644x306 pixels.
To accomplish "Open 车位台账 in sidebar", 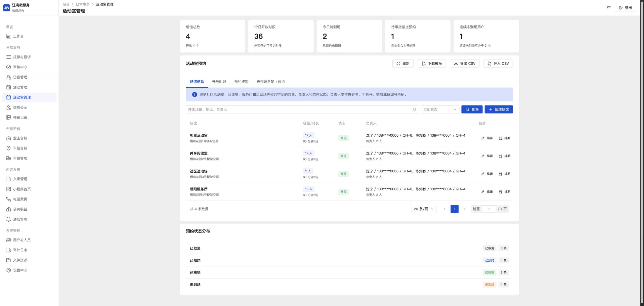I will pyautogui.click(x=29, y=148).
